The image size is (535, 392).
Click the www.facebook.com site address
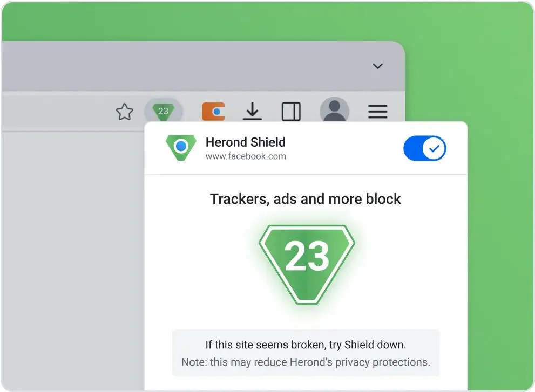pos(246,156)
